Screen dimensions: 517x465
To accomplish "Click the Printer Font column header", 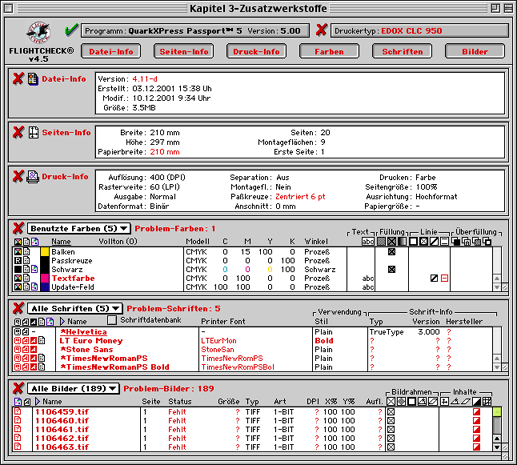I will coord(223,321).
